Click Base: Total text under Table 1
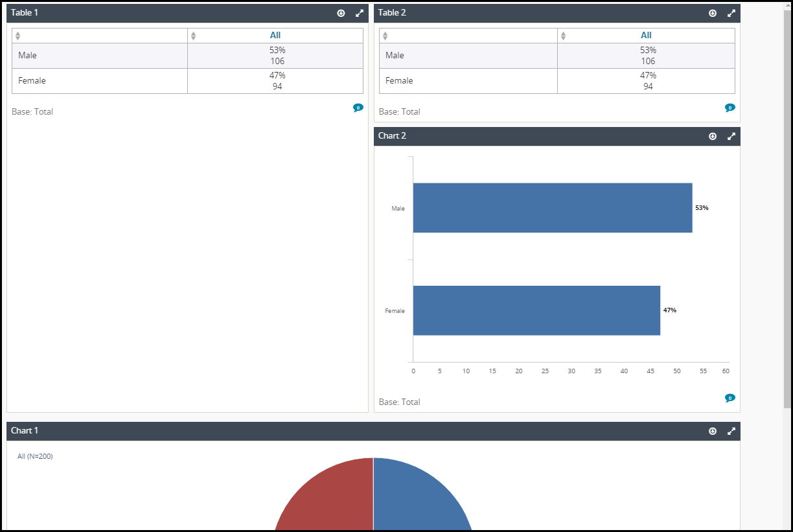Viewport: 793px width, 532px height. tap(32, 111)
